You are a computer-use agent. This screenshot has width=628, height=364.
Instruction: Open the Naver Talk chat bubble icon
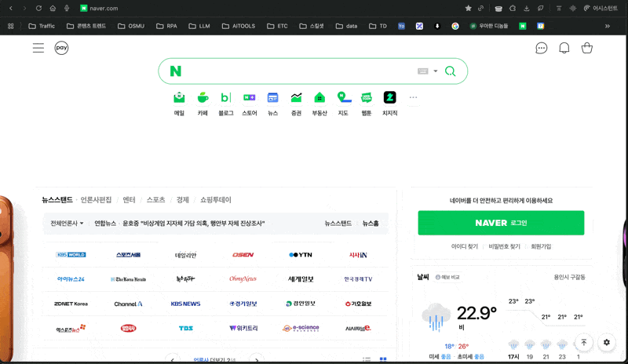(x=541, y=48)
